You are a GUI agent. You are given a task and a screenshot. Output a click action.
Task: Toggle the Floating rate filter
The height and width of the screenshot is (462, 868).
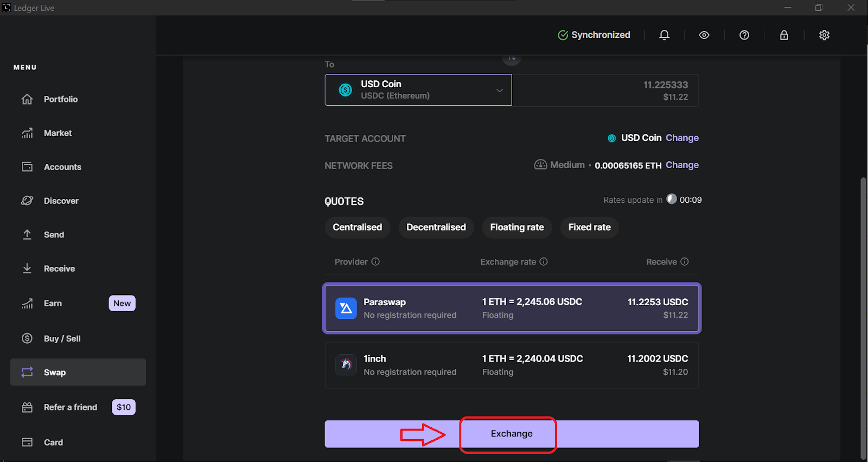pyautogui.click(x=517, y=227)
